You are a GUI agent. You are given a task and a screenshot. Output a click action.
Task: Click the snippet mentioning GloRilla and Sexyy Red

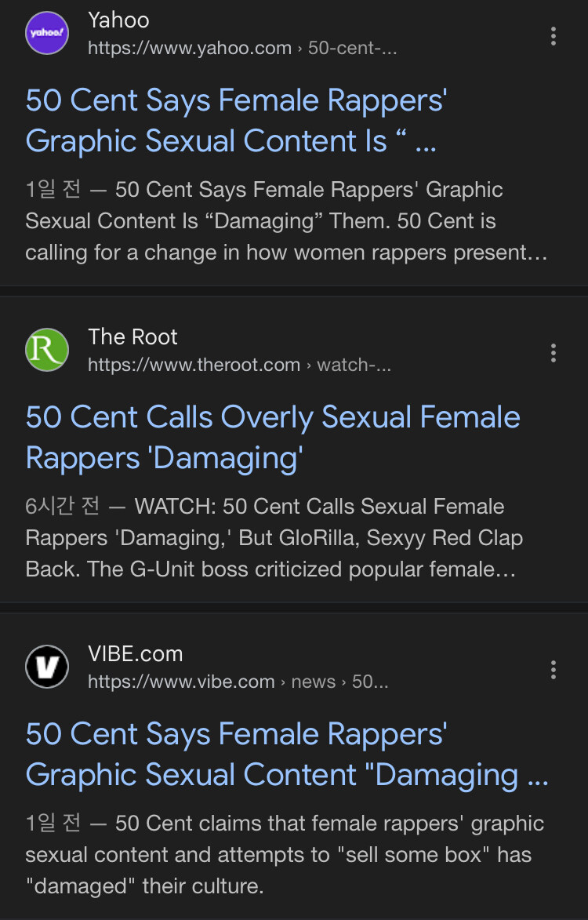[x=274, y=538]
